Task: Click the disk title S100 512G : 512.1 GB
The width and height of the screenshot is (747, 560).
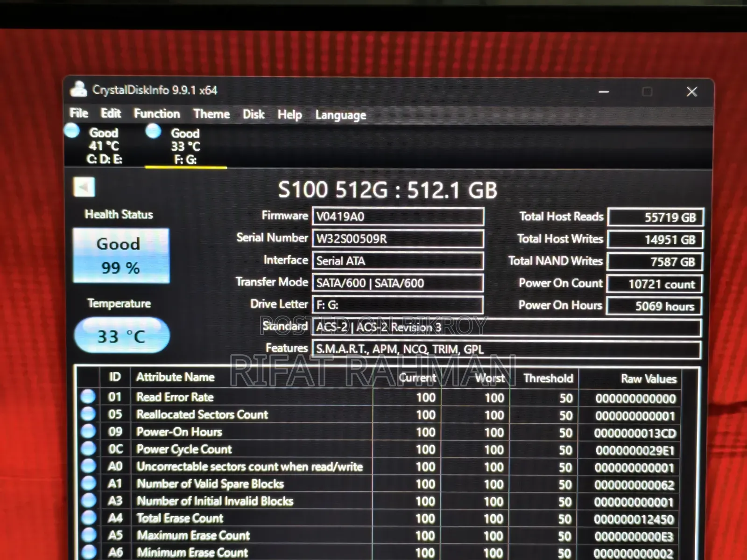Action: click(x=388, y=190)
